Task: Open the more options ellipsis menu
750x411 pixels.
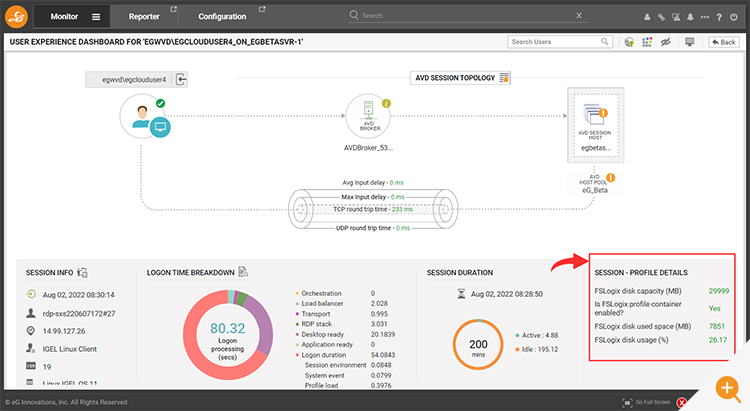Action: click(x=705, y=17)
